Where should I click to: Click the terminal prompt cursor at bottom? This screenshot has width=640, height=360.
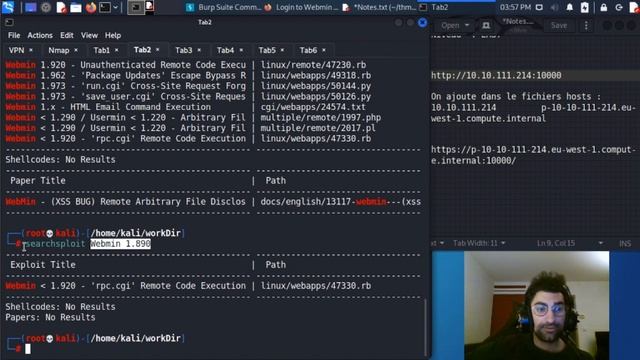point(28,349)
